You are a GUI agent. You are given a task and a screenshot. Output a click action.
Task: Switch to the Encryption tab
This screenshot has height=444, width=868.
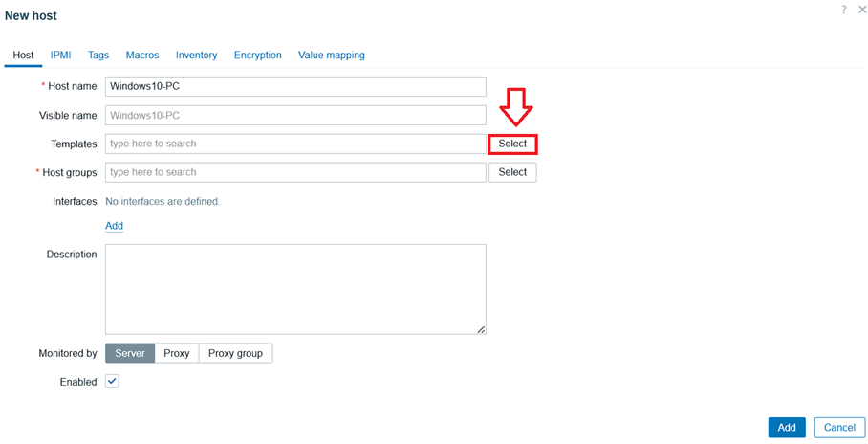[x=257, y=55]
